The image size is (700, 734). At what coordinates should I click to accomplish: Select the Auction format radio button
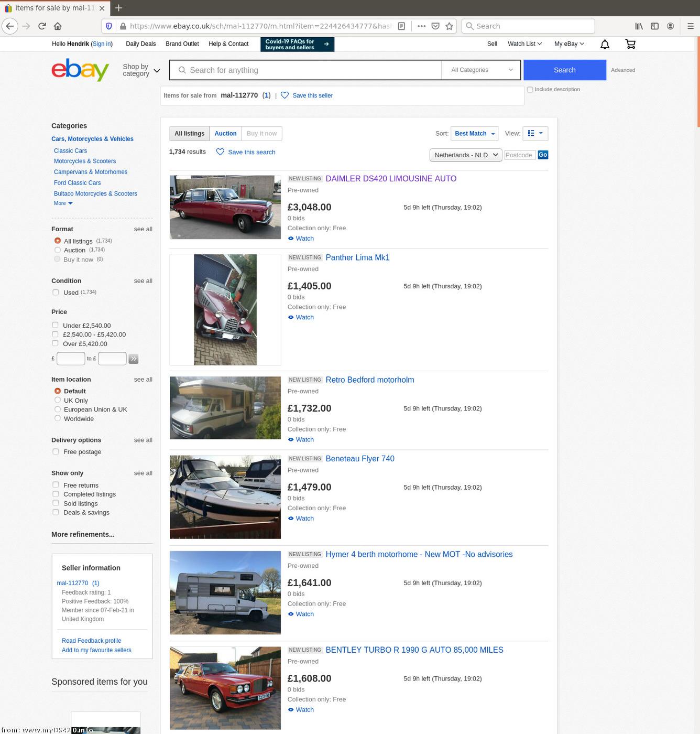coord(58,250)
